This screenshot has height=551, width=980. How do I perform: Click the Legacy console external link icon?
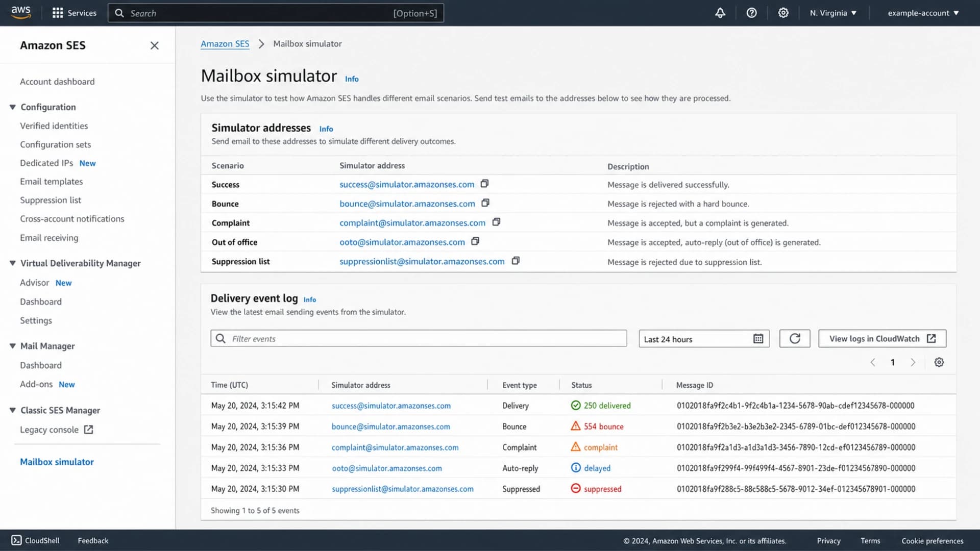click(x=88, y=430)
